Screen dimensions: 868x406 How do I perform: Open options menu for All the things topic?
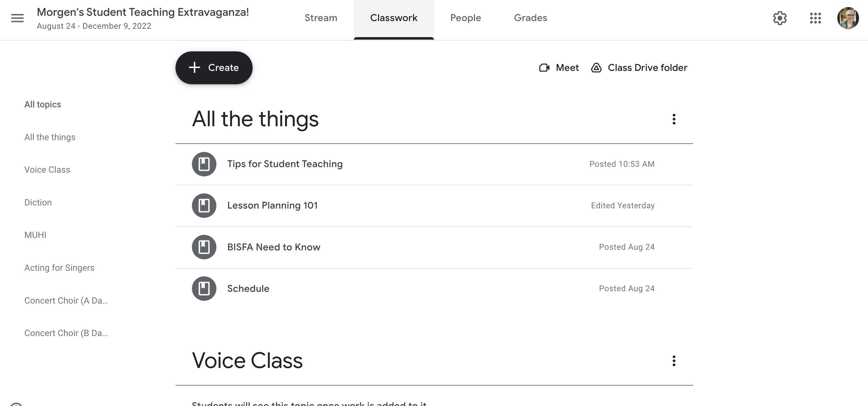[x=674, y=119]
